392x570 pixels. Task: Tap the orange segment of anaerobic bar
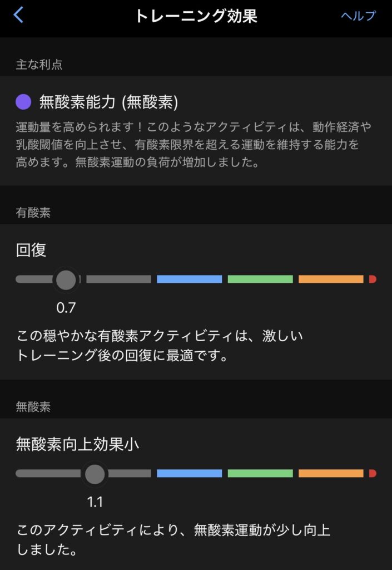(x=331, y=474)
